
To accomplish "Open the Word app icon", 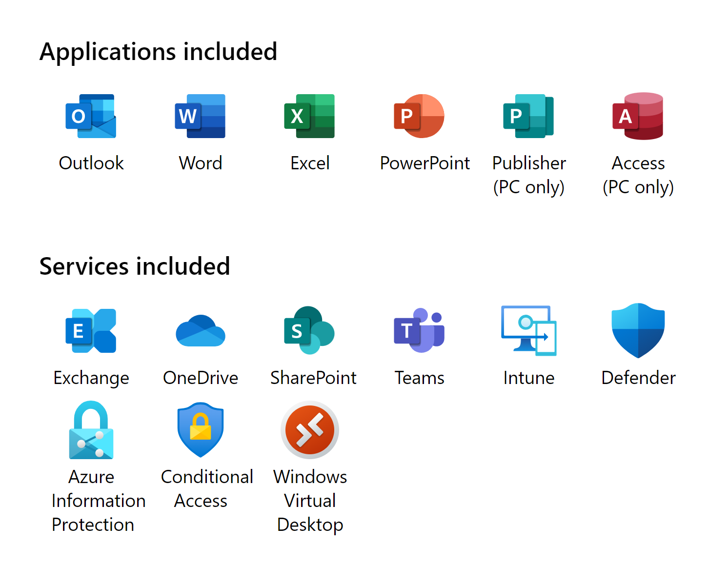I will (200, 116).
